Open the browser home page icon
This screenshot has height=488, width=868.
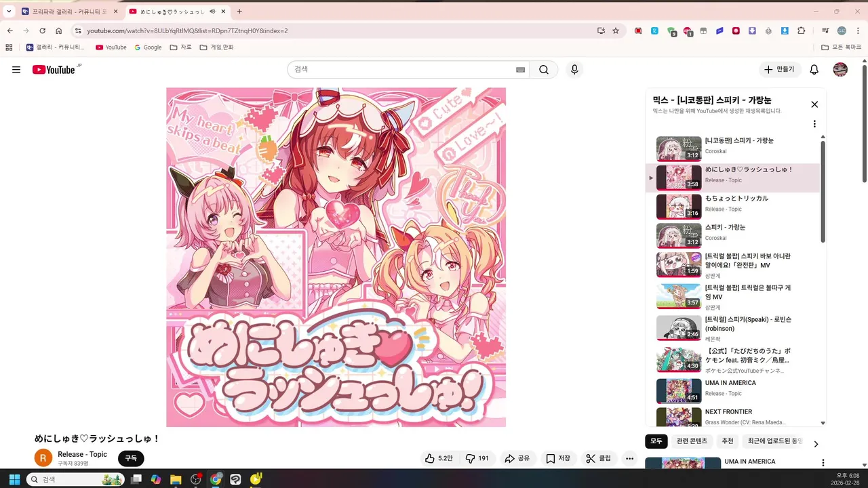tap(59, 30)
